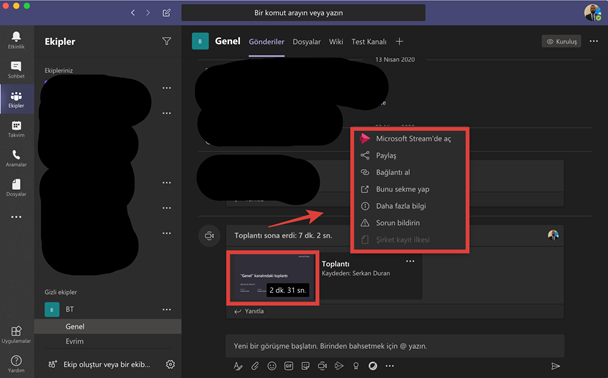This screenshot has height=378, width=608.
Task: Open the Etkinlik activity bell
Action: (16, 40)
